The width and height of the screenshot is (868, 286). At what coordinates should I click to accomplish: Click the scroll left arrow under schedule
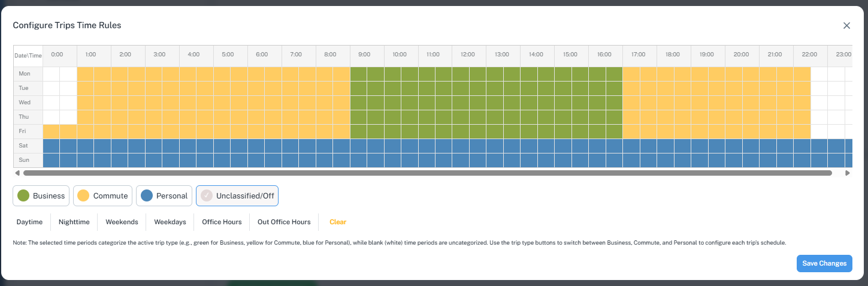pyautogui.click(x=17, y=173)
